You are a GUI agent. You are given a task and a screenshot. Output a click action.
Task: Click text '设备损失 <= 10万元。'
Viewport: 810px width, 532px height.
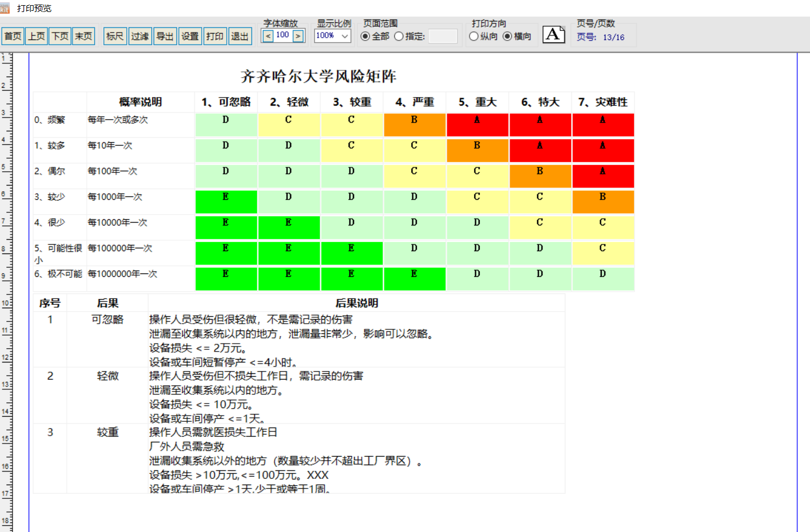coord(202,405)
